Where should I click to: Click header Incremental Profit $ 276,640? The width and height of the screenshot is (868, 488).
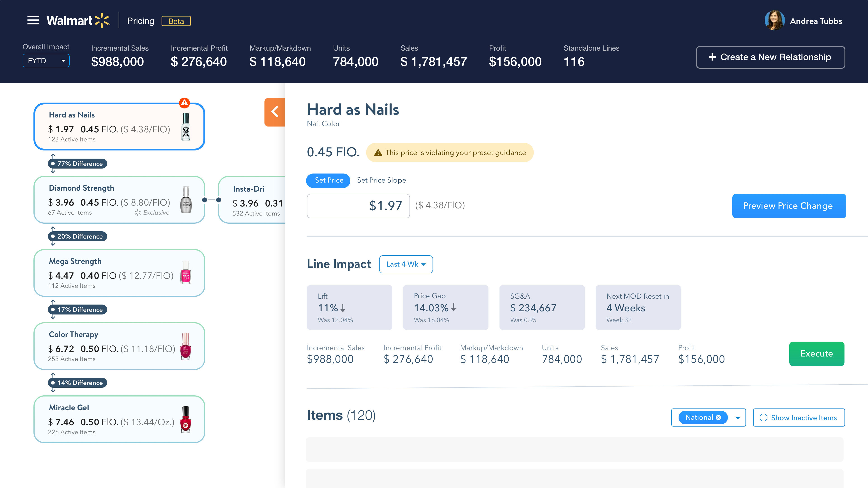tap(199, 56)
